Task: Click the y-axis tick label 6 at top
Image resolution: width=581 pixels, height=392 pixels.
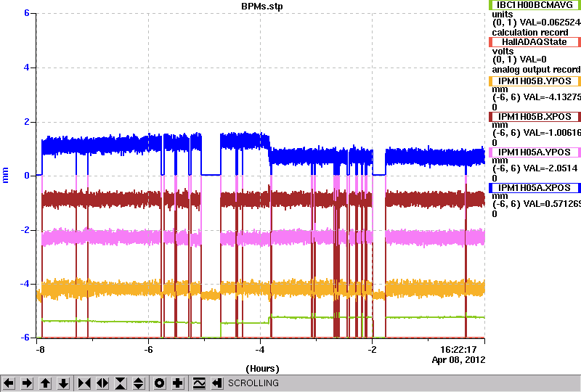Action: click(27, 13)
